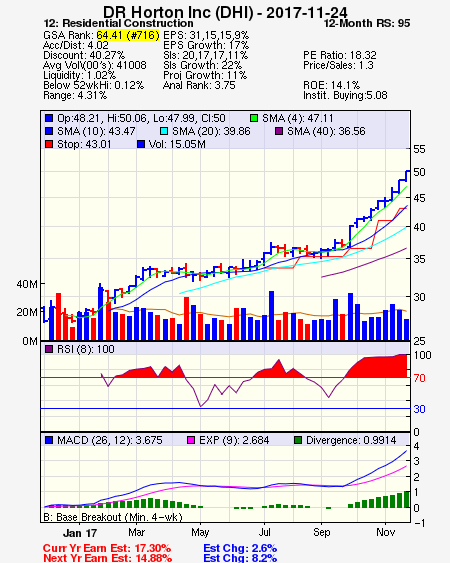This screenshot has width=450, height=563.
Task: Click the 'May' date axis label
Action: coord(200,532)
